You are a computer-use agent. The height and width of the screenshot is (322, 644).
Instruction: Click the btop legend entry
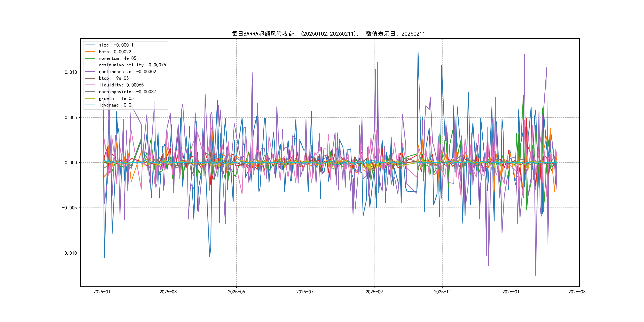coord(113,78)
